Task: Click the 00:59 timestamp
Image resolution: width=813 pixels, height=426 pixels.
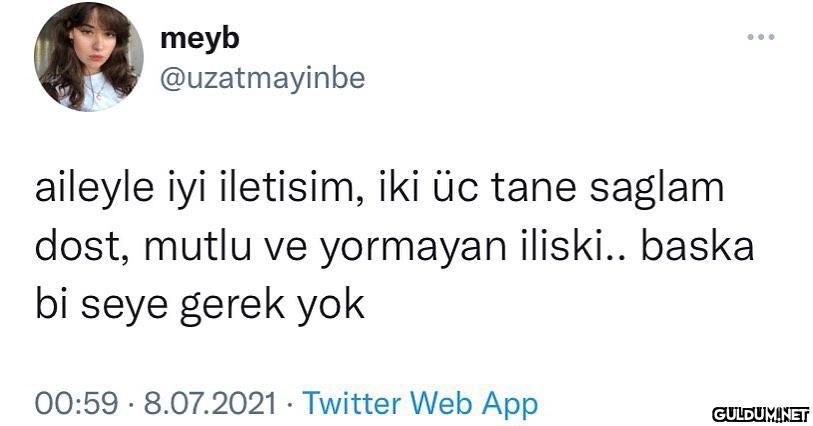Action: point(77,403)
